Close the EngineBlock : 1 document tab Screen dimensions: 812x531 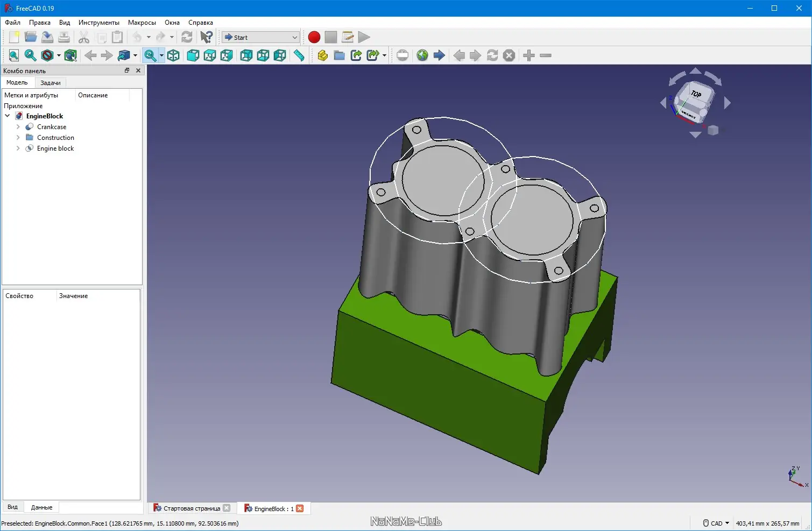[300, 508]
